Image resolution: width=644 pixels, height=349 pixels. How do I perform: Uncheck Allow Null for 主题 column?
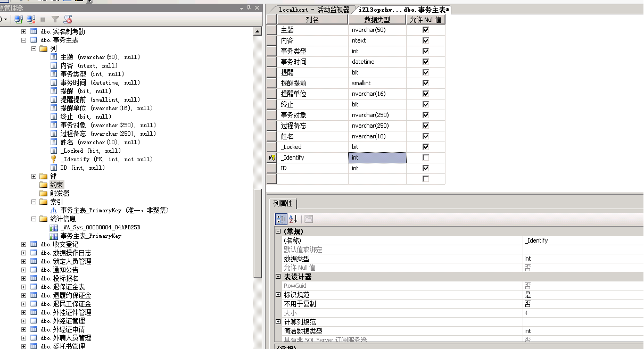(x=425, y=30)
